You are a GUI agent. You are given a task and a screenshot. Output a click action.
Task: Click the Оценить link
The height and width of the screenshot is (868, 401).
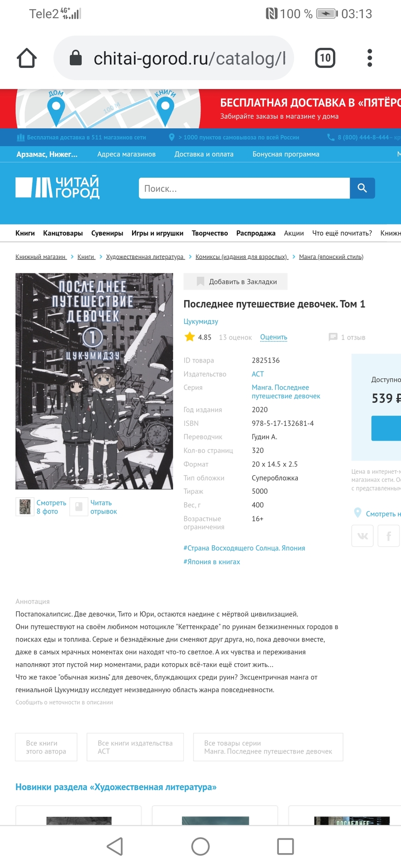(274, 337)
